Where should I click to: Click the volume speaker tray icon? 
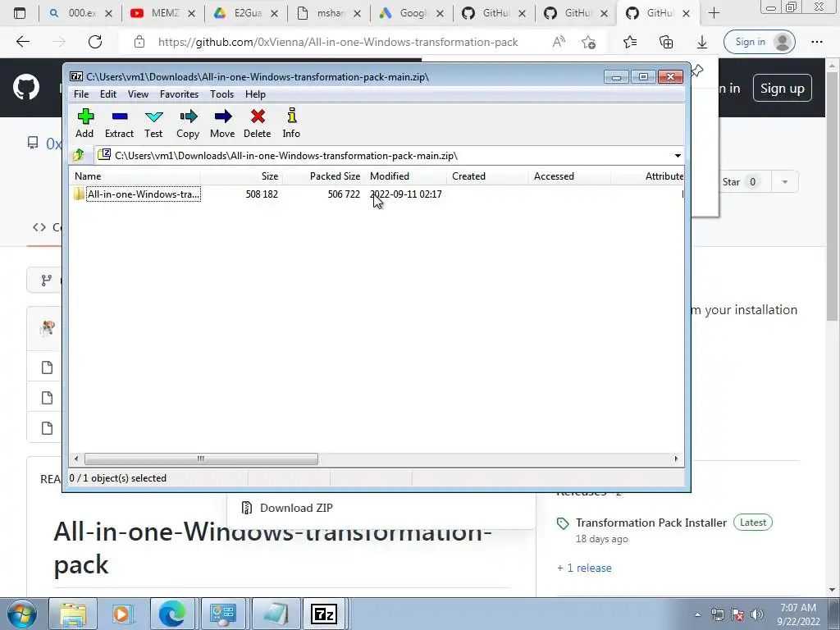[x=757, y=614]
